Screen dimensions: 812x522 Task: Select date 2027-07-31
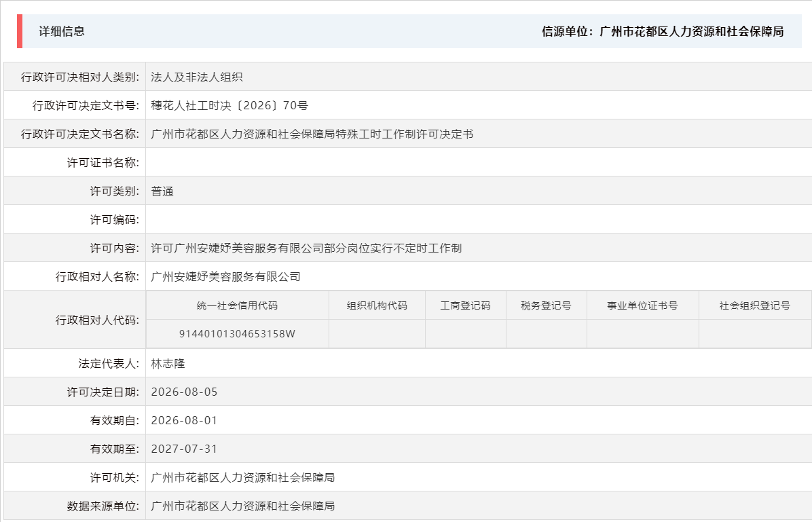tap(185, 449)
